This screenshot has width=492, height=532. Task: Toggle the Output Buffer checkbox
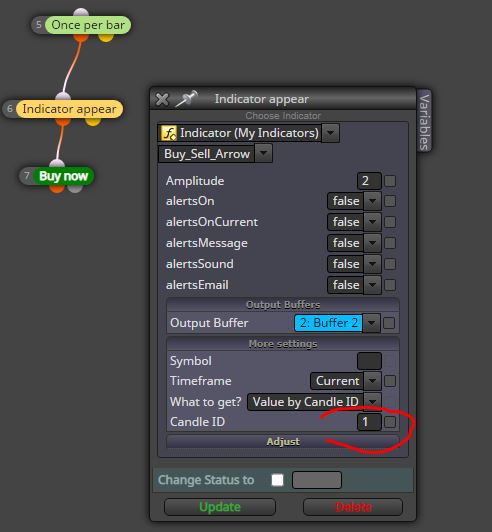[x=389, y=323]
